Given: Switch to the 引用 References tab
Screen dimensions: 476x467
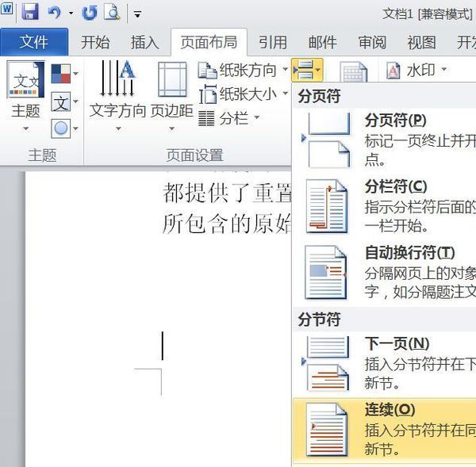Looking at the screenshot, I should pos(273,42).
